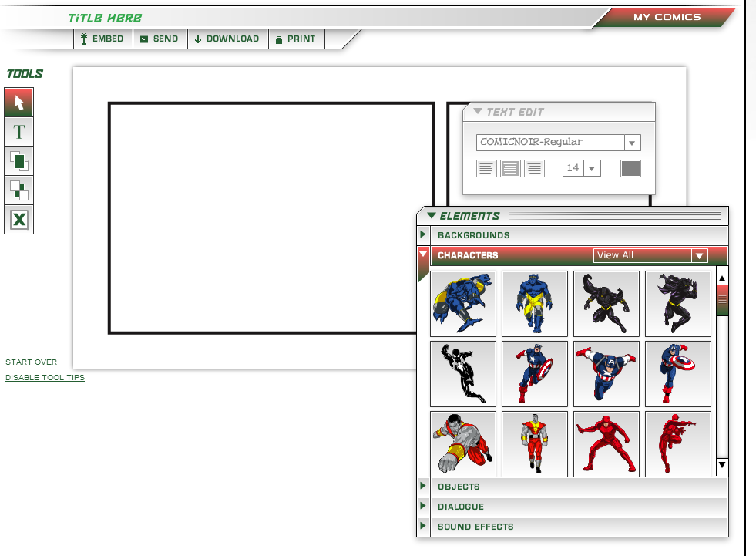Image resolution: width=756 pixels, height=556 pixels.
Task: Click the delete X tool
Action: pos(18,220)
